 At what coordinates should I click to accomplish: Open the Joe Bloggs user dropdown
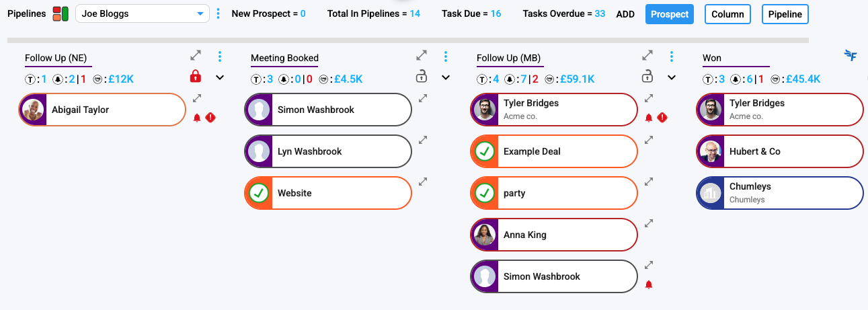[143, 13]
